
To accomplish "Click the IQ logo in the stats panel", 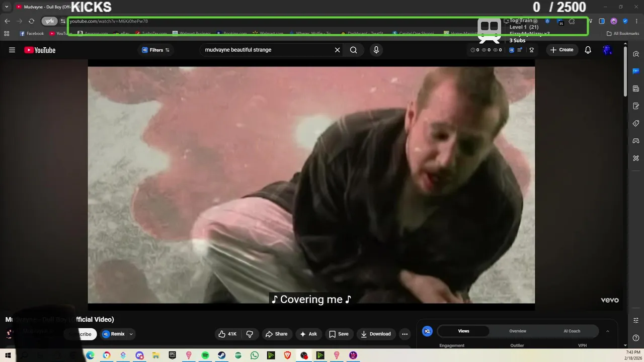I will [427, 331].
